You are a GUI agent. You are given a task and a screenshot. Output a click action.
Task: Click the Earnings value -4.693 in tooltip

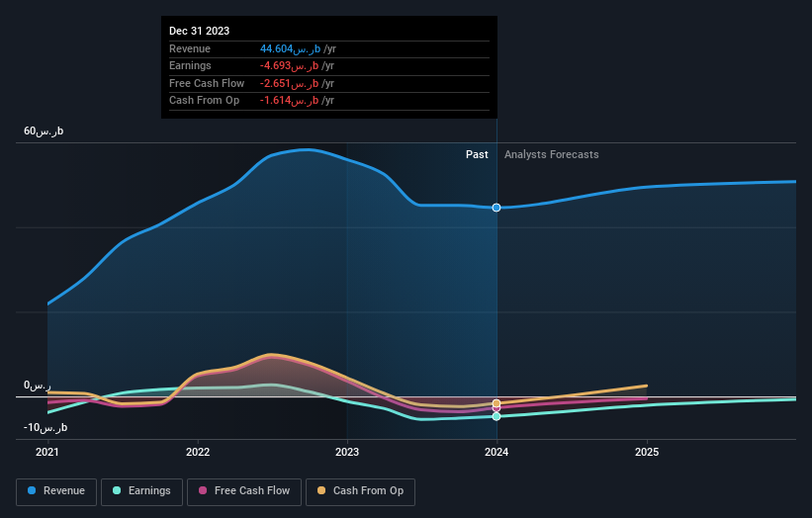coord(289,65)
